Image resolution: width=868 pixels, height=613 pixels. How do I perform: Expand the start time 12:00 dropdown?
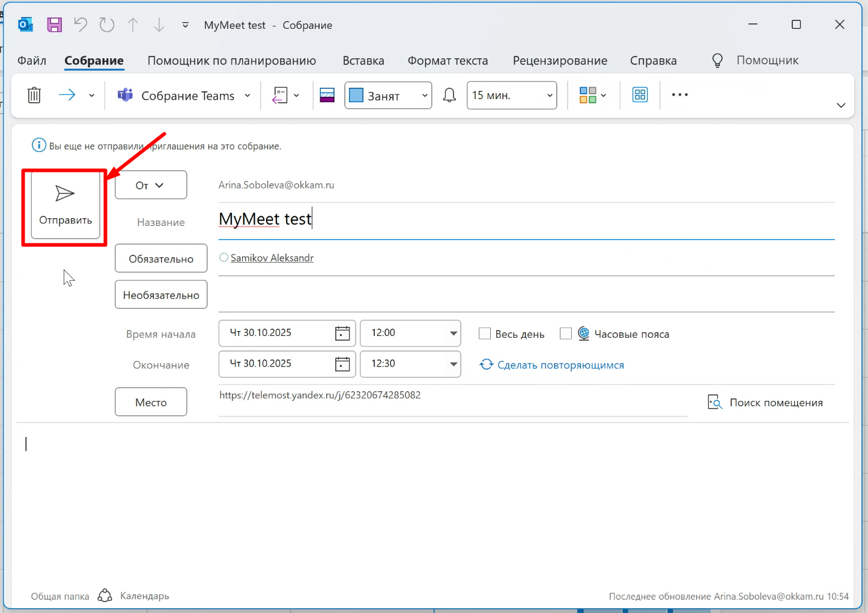coord(454,334)
